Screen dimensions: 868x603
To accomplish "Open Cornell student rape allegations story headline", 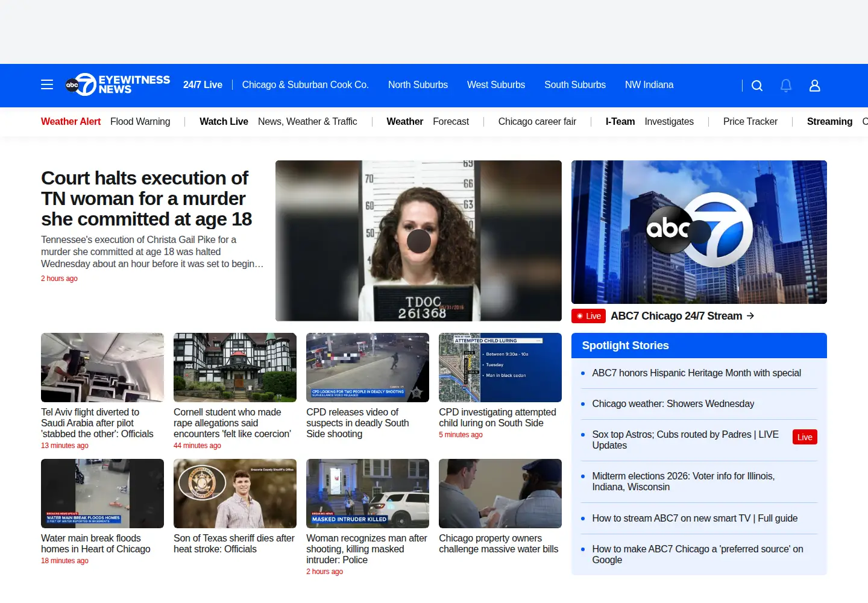I will click(x=232, y=423).
